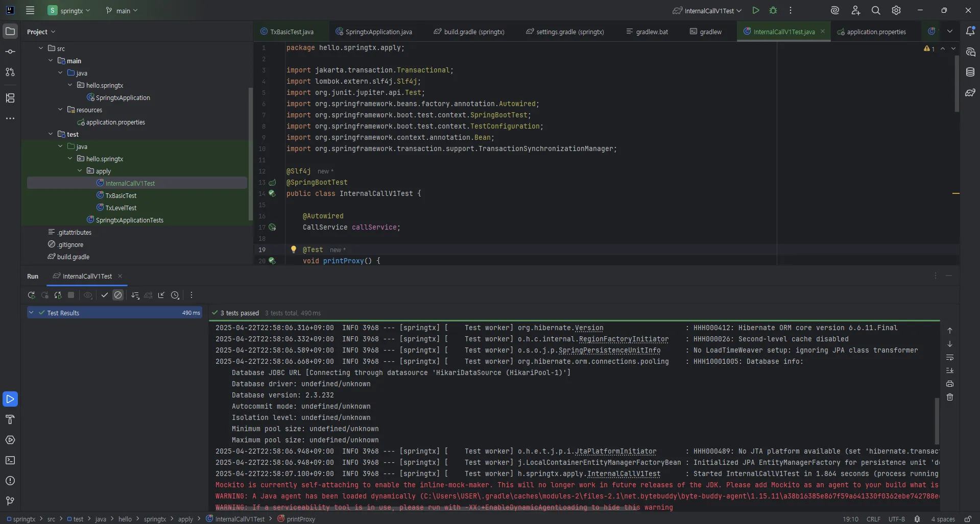This screenshot has width=980, height=524.
Task: Collapse the src folder
Action: click(x=41, y=48)
